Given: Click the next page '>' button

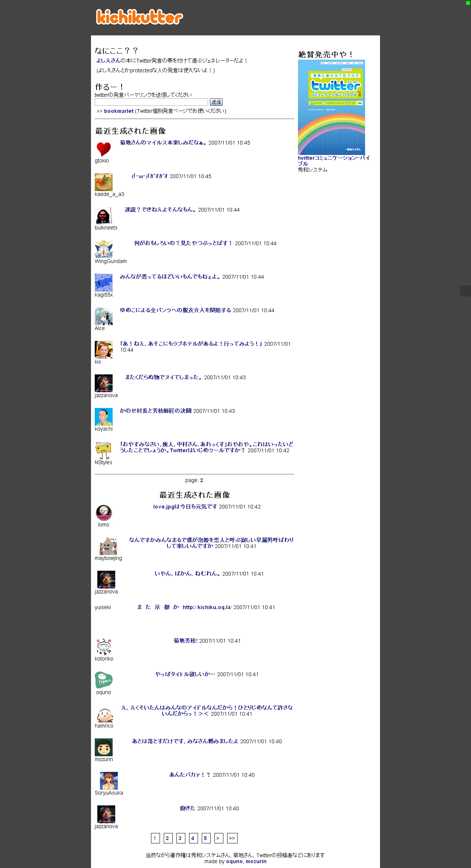Looking at the screenshot, I should coord(219,838).
